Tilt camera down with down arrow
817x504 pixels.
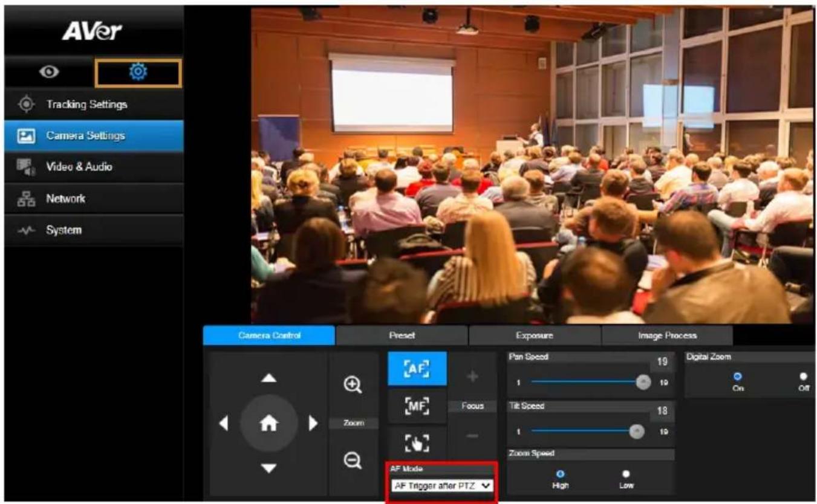tap(269, 468)
